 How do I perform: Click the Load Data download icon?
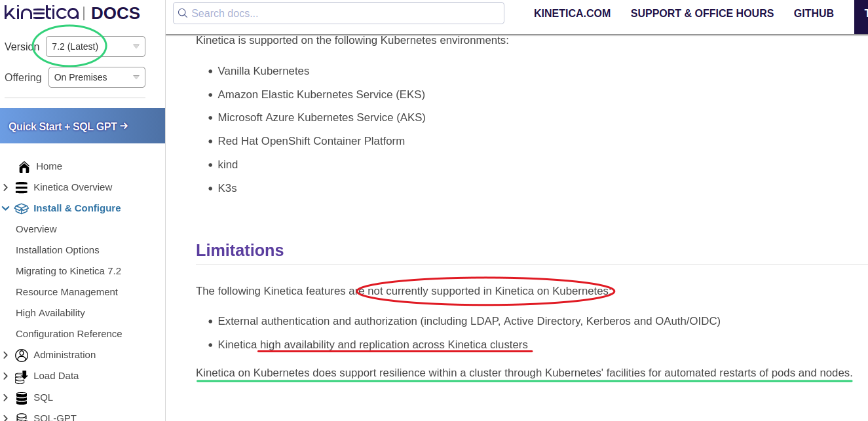coord(22,376)
